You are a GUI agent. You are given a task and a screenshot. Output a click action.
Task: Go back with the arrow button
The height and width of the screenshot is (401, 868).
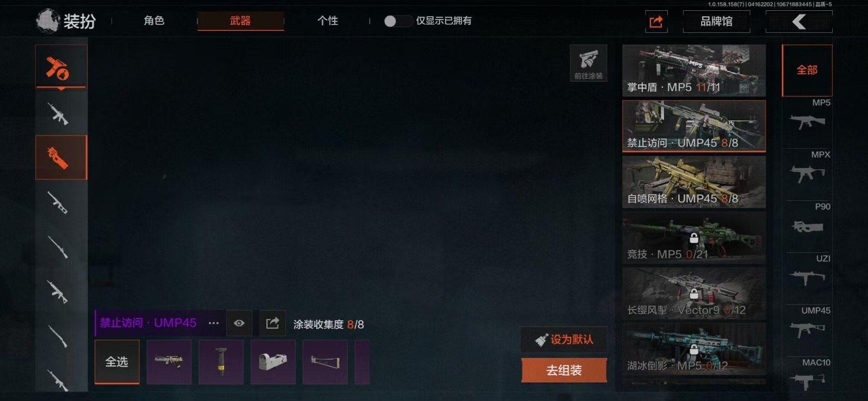tap(799, 21)
